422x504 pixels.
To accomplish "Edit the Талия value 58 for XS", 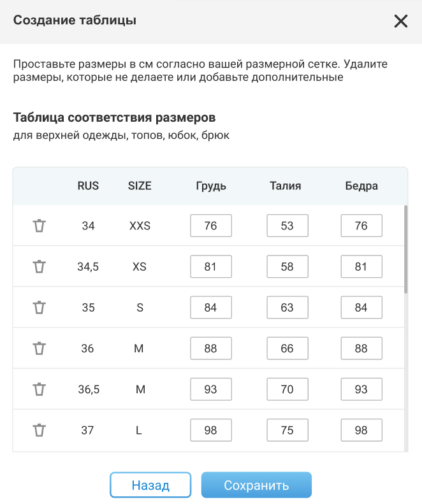I will pyautogui.click(x=287, y=266).
